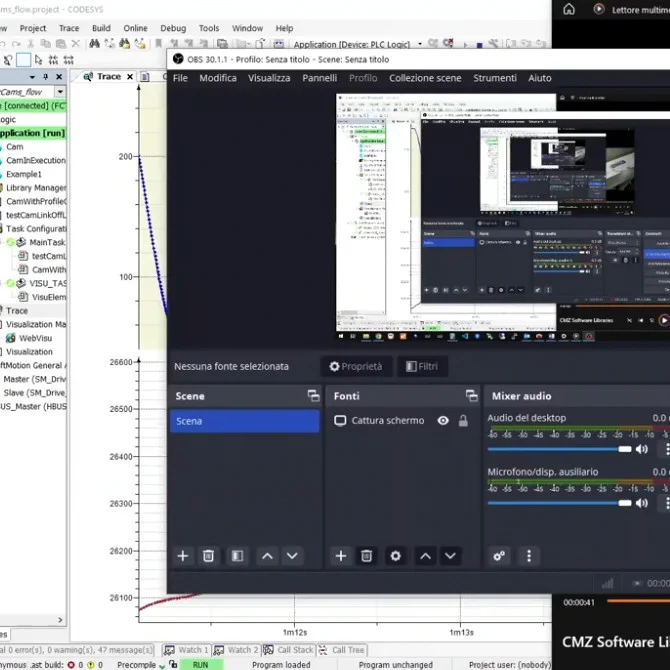
Task: Undock the Scene panel
Action: [x=313, y=396]
